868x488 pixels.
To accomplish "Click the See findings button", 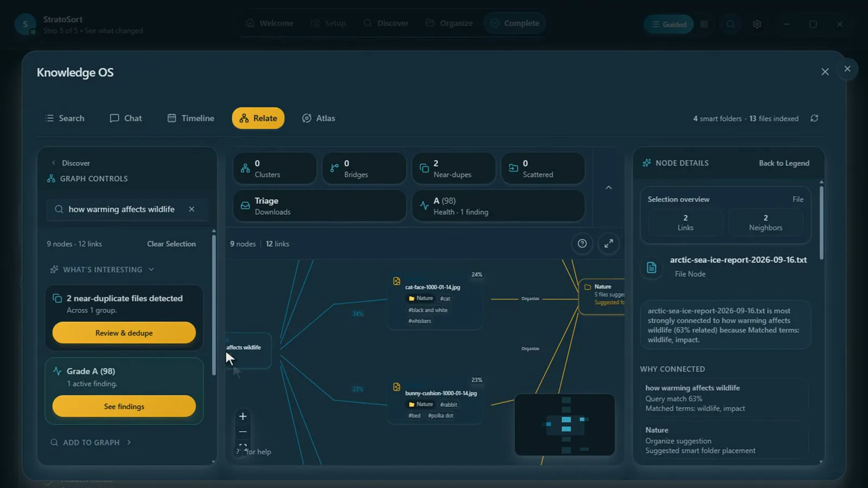I will [x=124, y=406].
